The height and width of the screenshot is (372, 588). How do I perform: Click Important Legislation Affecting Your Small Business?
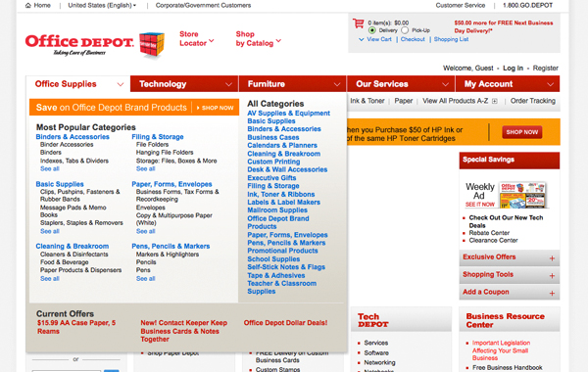[501, 350]
